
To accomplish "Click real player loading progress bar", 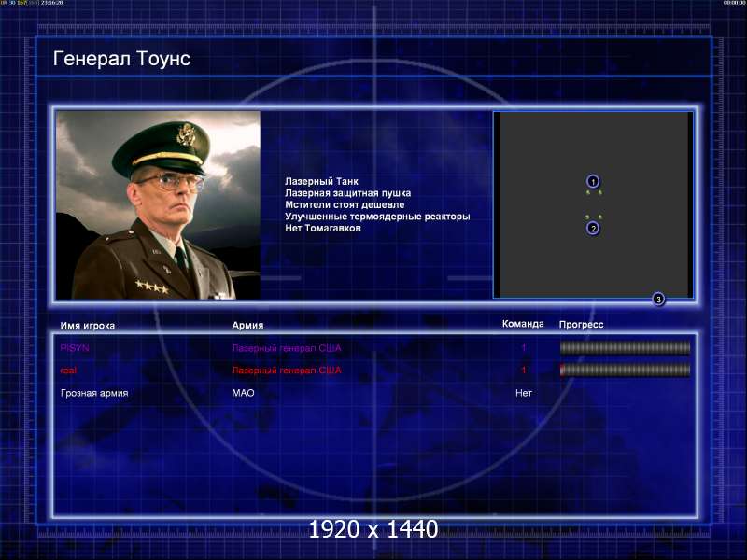I will (625, 370).
